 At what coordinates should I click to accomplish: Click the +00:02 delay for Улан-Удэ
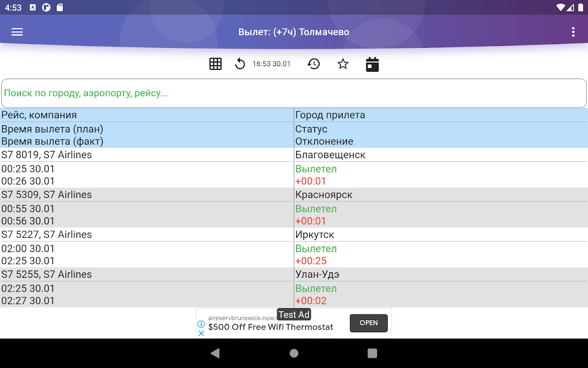311,301
